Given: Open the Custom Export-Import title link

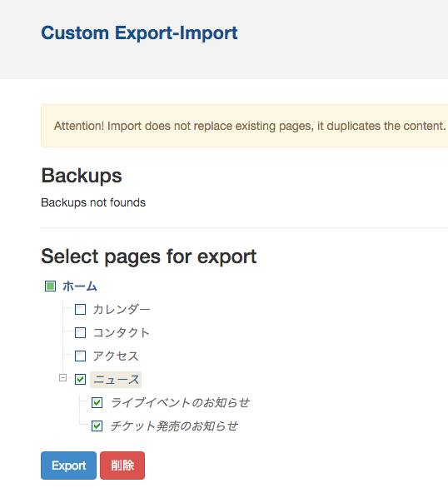Looking at the screenshot, I should (x=139, y=32).
